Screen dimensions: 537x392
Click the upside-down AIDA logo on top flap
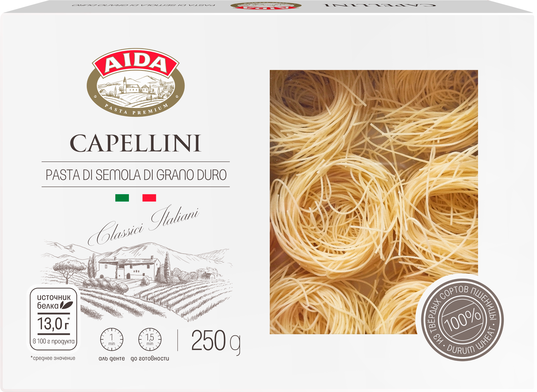(266, 6)
